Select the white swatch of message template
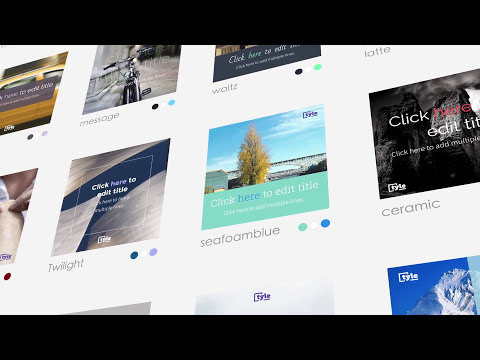 click(164, 105)
